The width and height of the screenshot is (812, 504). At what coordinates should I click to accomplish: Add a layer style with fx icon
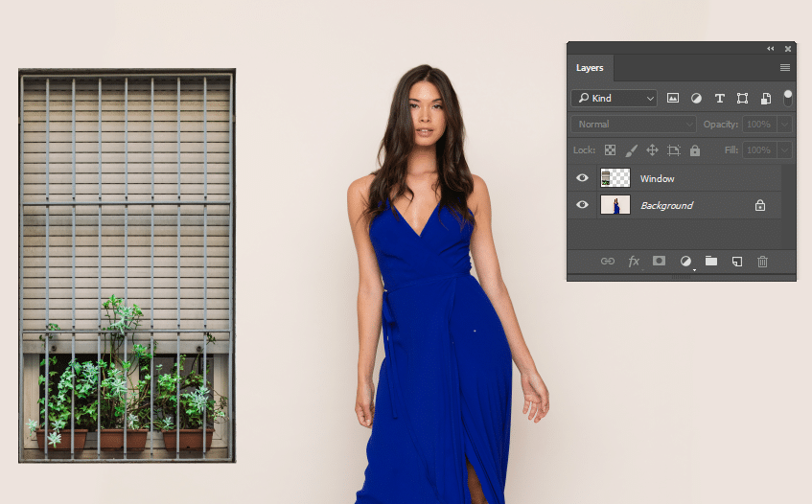point(634,261)
